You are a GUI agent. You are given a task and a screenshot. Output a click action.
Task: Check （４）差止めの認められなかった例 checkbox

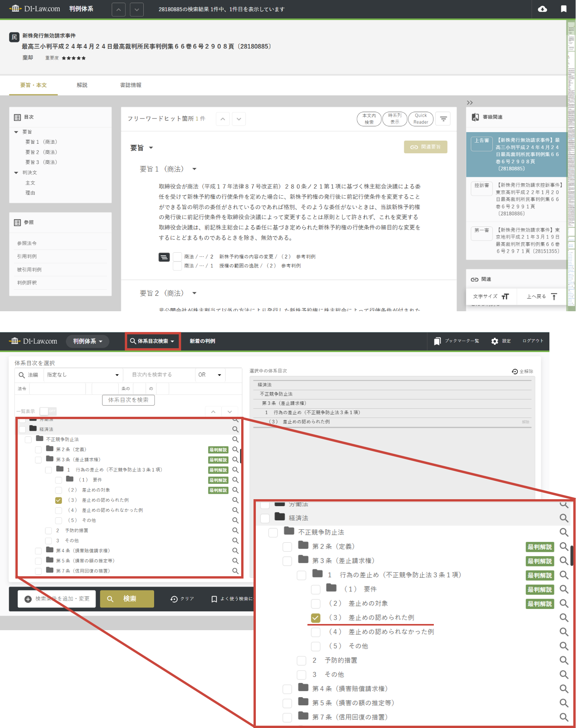click(59, 510)
